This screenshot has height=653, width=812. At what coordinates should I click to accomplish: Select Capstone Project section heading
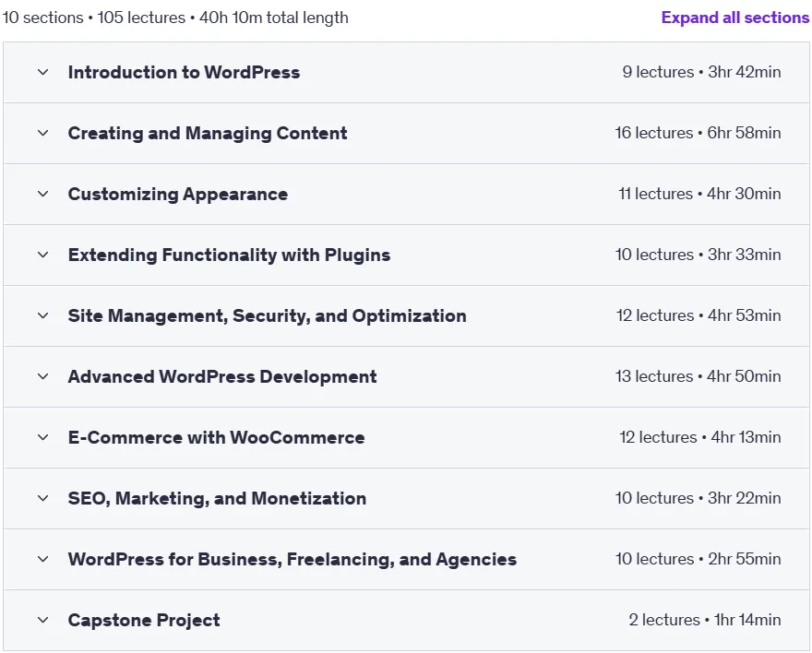point(144,620)
